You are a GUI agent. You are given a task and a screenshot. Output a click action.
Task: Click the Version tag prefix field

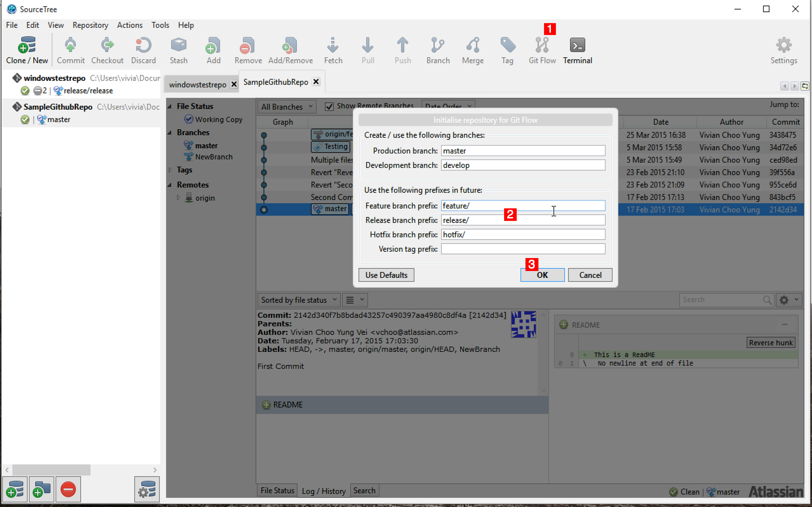point(523,249)
